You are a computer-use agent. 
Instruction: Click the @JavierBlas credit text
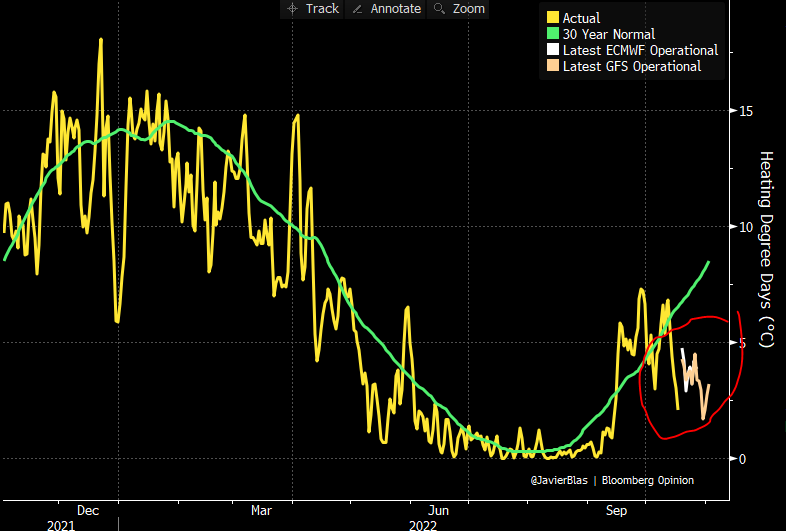(559, 480)
